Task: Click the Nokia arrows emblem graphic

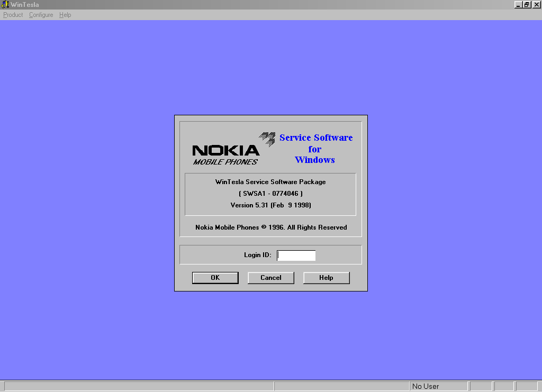Action: (x=267, y=139)
